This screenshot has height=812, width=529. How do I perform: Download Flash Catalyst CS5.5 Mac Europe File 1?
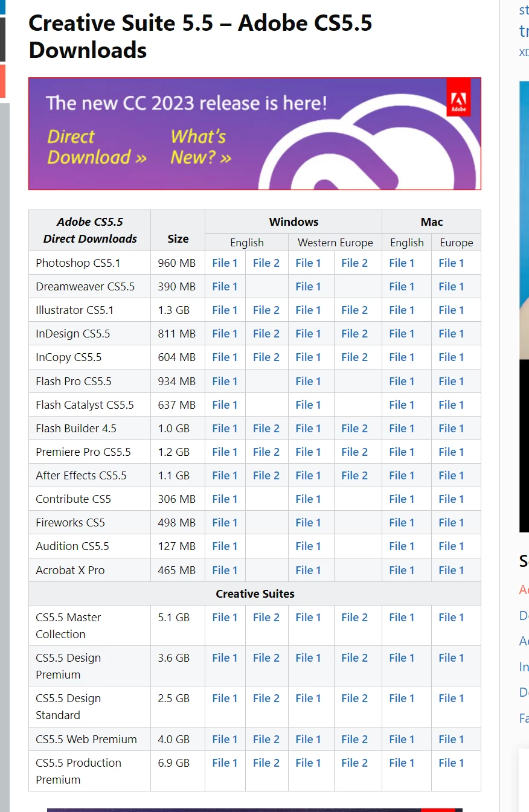(451, 404)
